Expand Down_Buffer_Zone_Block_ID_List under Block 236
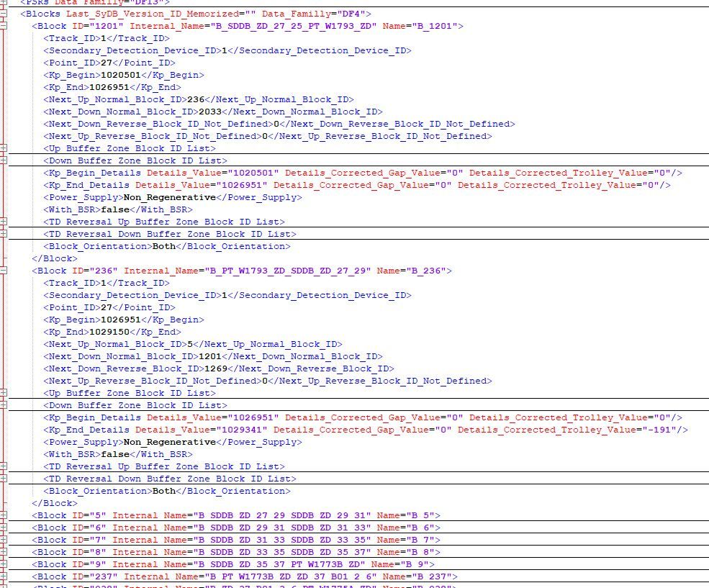 click(x=4, y=405)
